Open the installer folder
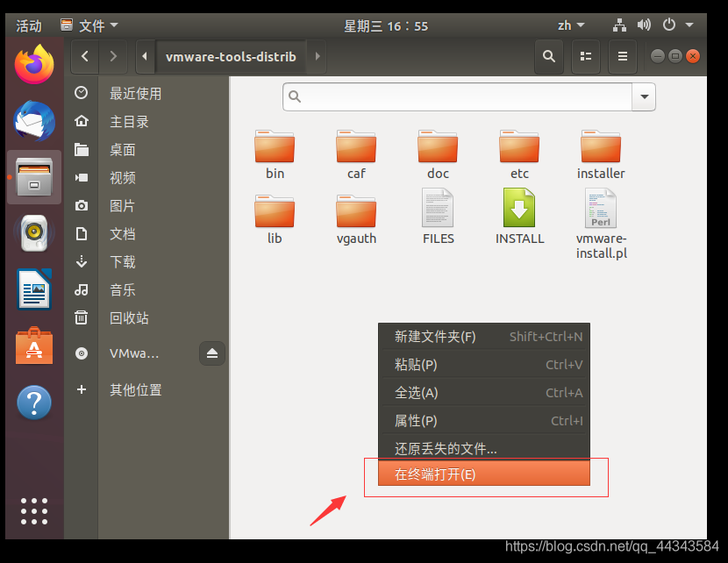728x563 pixels. [x=601, y=155]
